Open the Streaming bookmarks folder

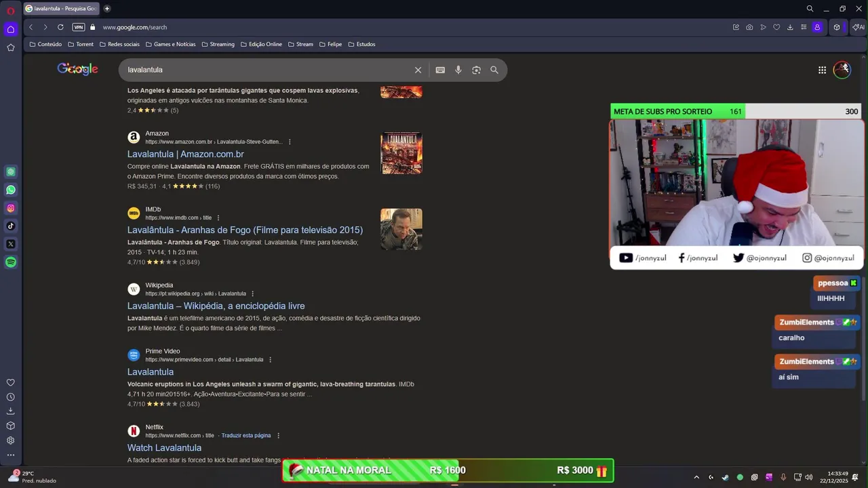(x=218, y=44)
